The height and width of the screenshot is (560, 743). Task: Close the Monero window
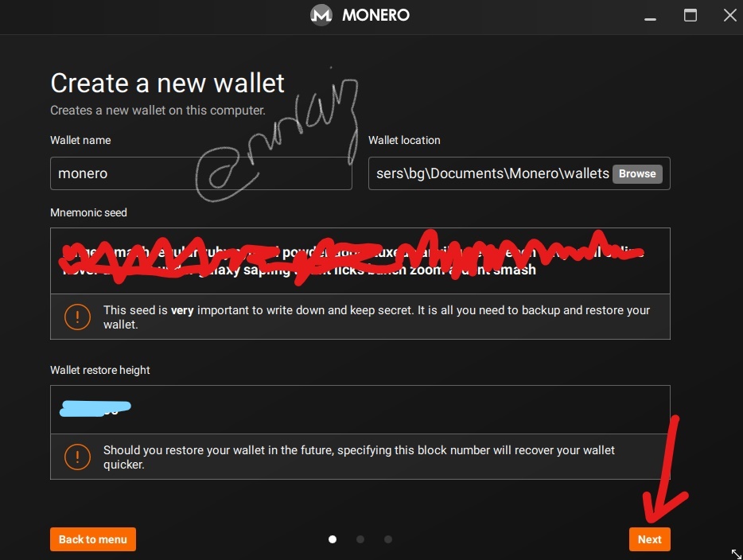point(730,16)
